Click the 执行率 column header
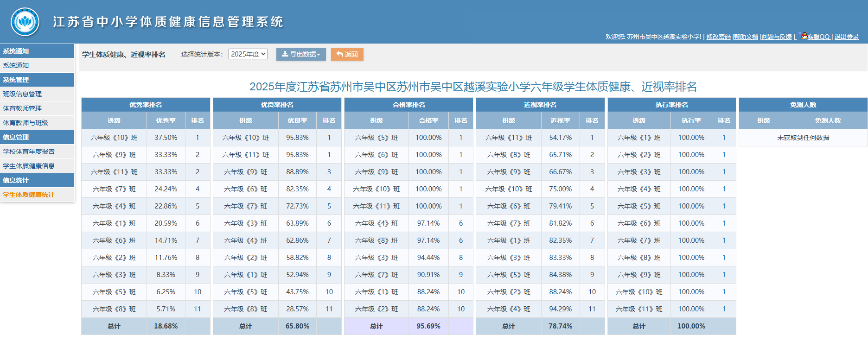Image resolution: width=868 pixels, height=341 pixels. tap(691, 120)
